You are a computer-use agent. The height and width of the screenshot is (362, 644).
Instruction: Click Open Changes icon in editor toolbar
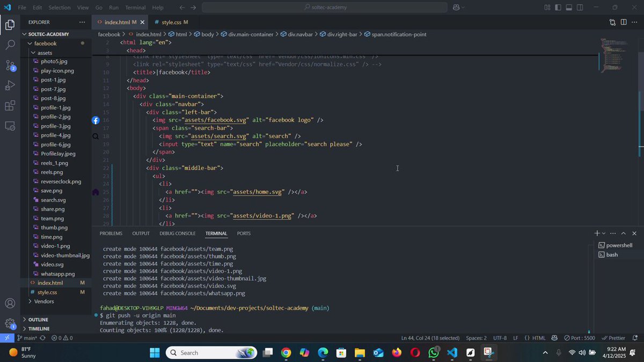pos(612,22)
